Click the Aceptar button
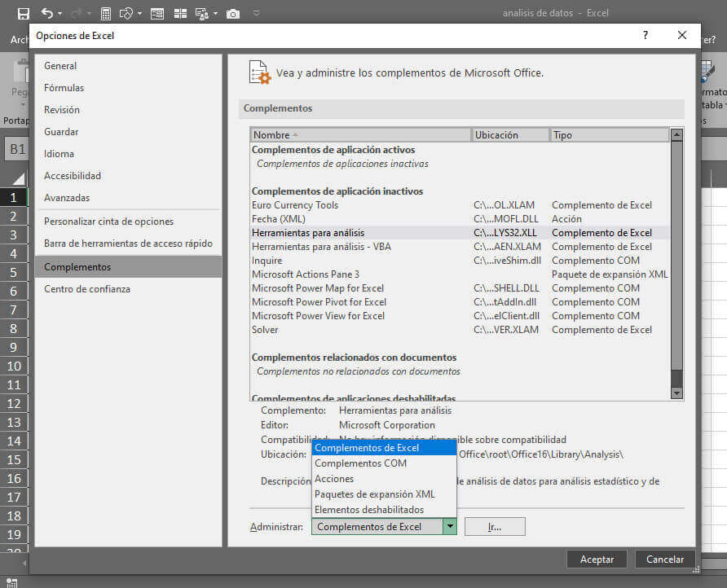 597,559
